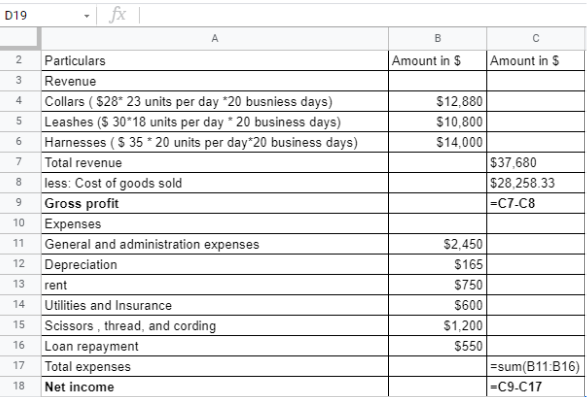
Task: Select the rent label cell
Action: [215, 285]
